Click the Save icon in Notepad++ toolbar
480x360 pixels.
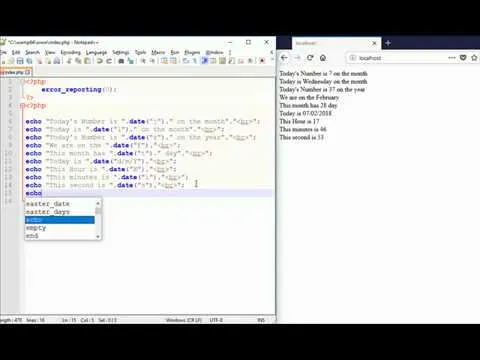pos(20,61)
